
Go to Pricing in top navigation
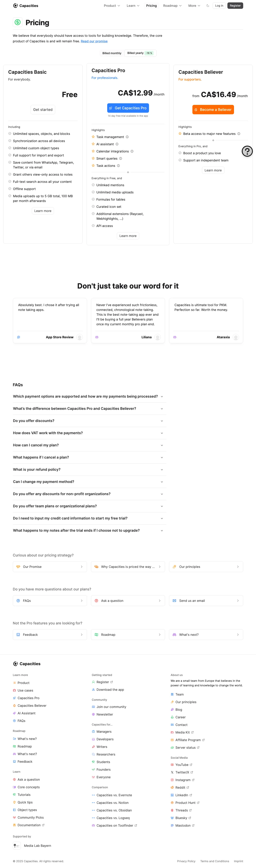151,6
